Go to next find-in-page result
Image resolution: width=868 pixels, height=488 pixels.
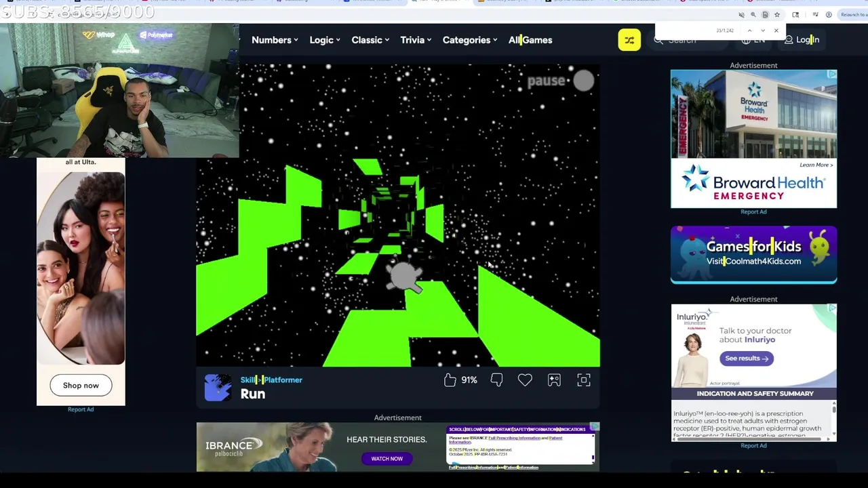coord(763,30)
